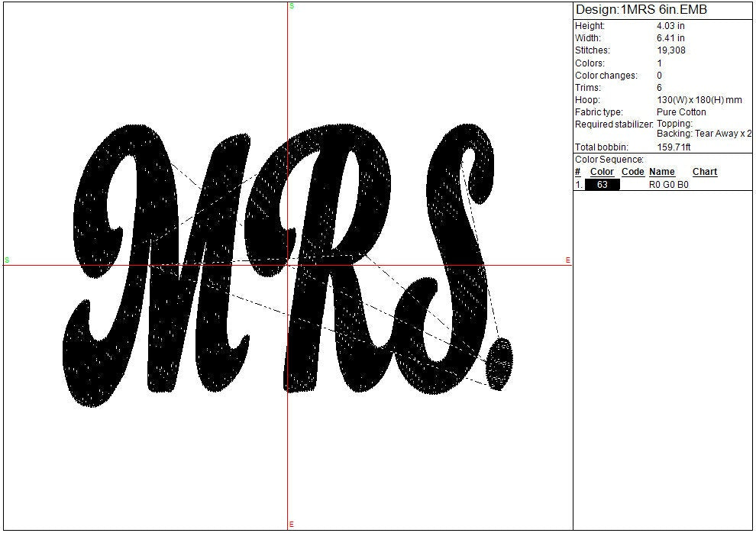
Task: Click the red E marker at bottom
Action: pos(292,525)
